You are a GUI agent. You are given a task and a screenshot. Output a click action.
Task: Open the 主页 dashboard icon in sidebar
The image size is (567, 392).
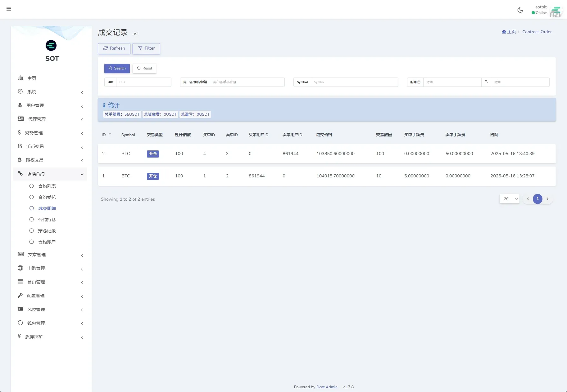[x=20, y=78]
